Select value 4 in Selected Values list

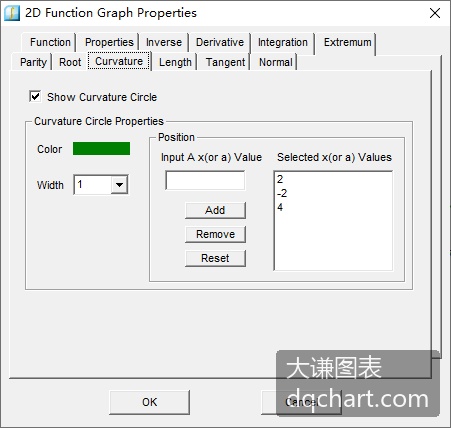(280, 207)
